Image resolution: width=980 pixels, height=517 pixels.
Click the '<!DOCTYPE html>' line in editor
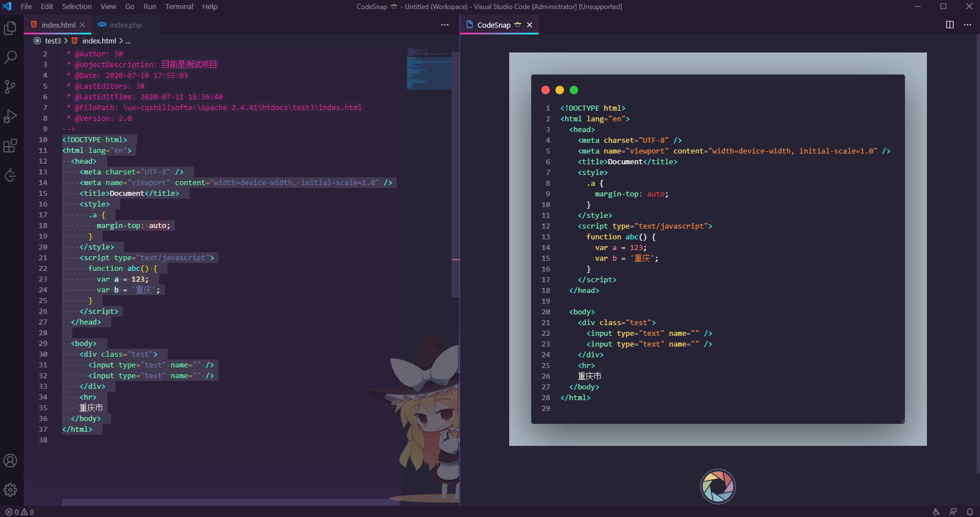click(x=95, y=139)
